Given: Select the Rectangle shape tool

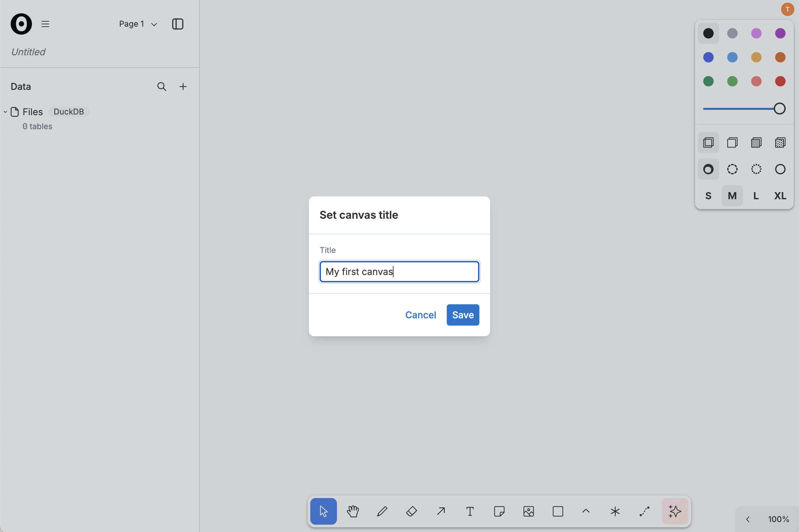Looking at the screenshot, I should (x=557, y=511).
